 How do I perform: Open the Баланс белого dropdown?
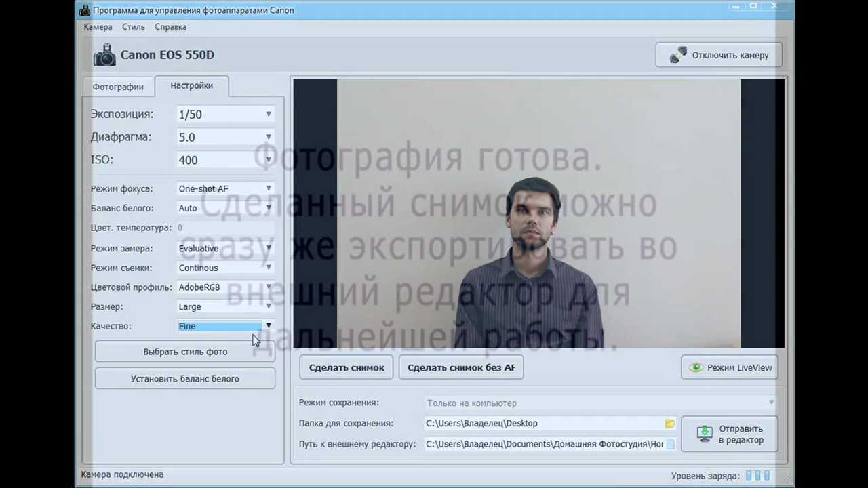tap(225, 208)
